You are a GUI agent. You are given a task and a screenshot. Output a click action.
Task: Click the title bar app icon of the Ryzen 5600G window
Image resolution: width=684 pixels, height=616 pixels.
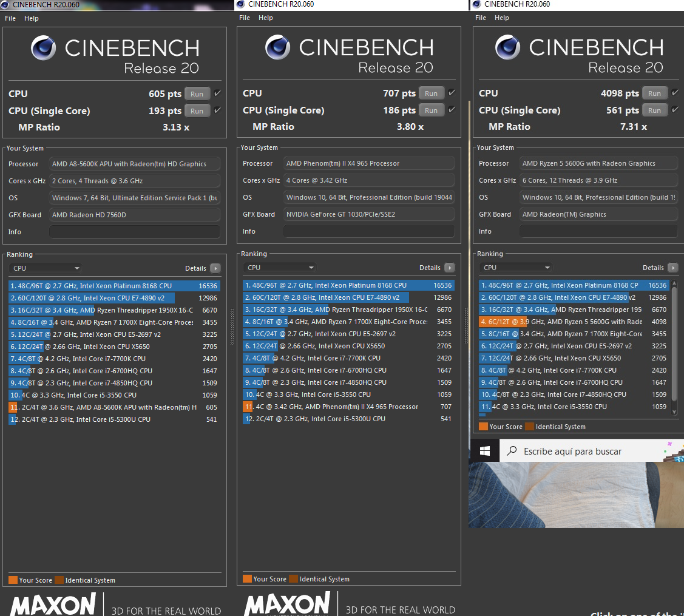tap(476, 4)
